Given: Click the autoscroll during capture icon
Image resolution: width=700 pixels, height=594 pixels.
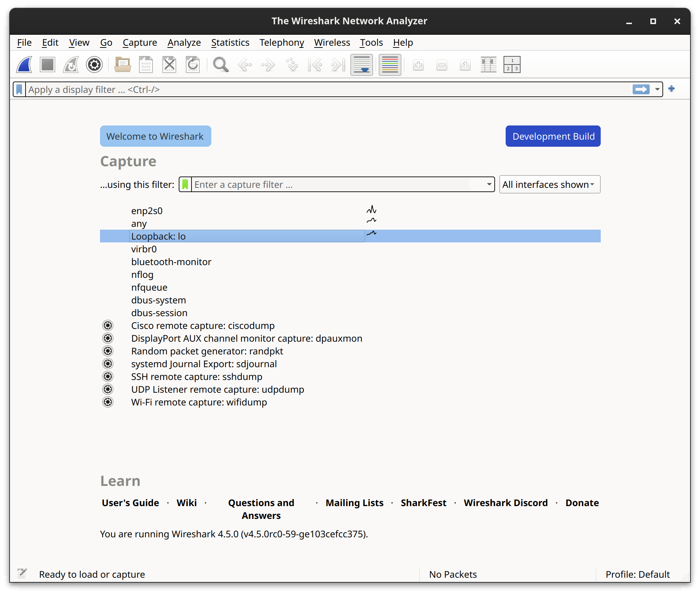Looking at the screenshot, I should [362, 64].
